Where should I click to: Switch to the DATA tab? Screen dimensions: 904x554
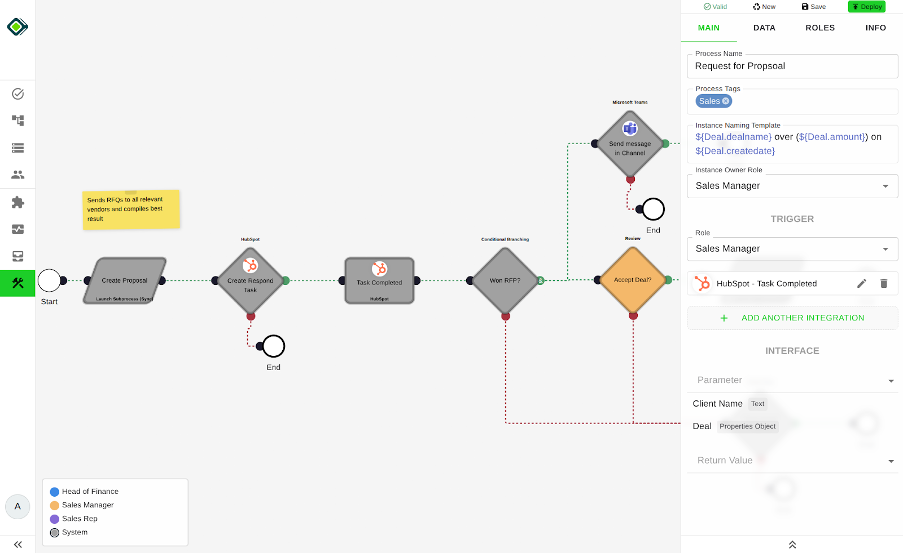click(x=764, y=28)
